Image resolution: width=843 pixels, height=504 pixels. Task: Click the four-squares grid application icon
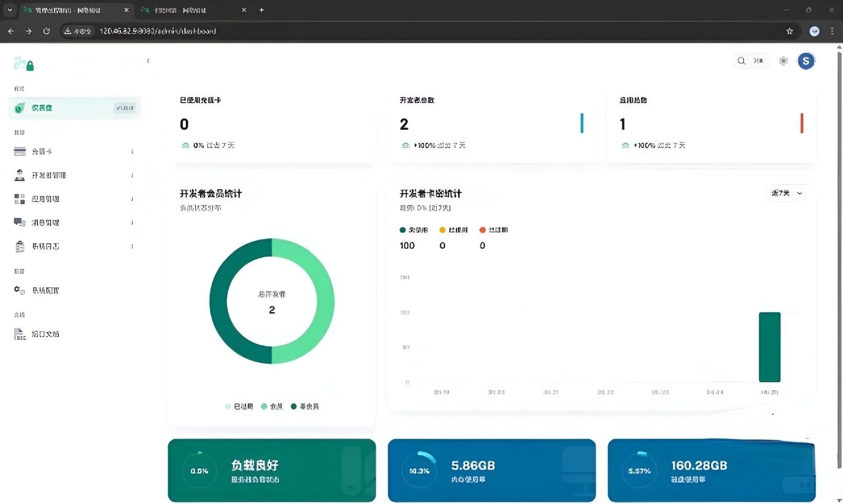20,199
